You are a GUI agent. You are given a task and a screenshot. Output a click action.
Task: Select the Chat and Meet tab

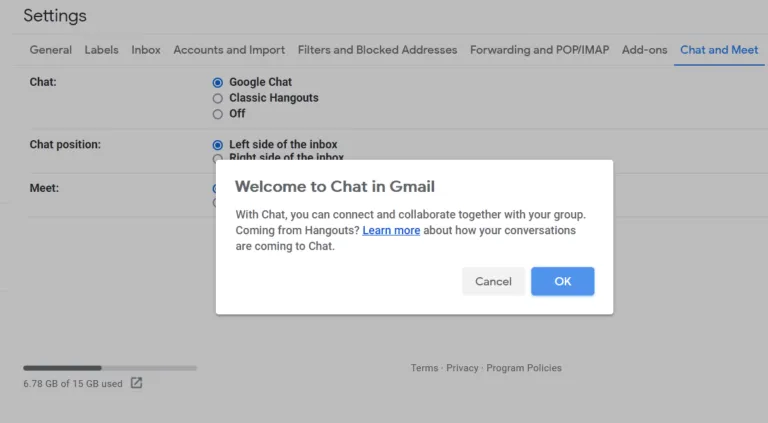(719, 50)
